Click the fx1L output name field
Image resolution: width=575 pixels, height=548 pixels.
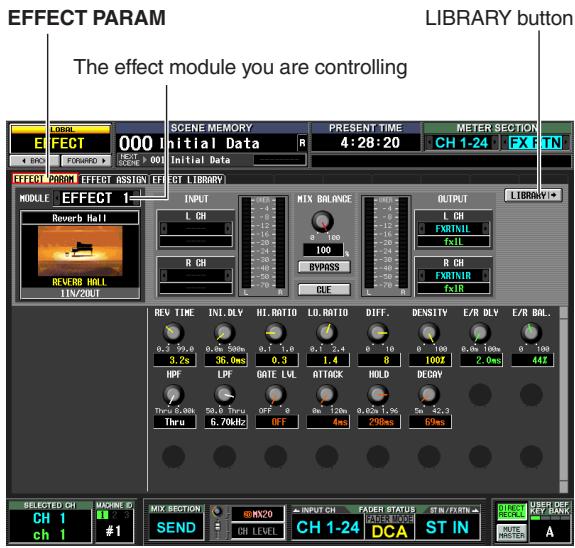453,241
